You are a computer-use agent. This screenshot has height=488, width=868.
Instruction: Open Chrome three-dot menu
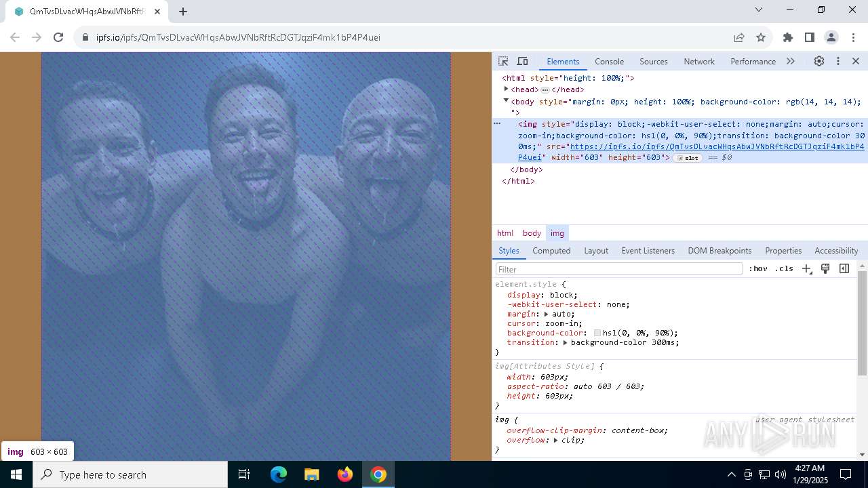[852, 37]
